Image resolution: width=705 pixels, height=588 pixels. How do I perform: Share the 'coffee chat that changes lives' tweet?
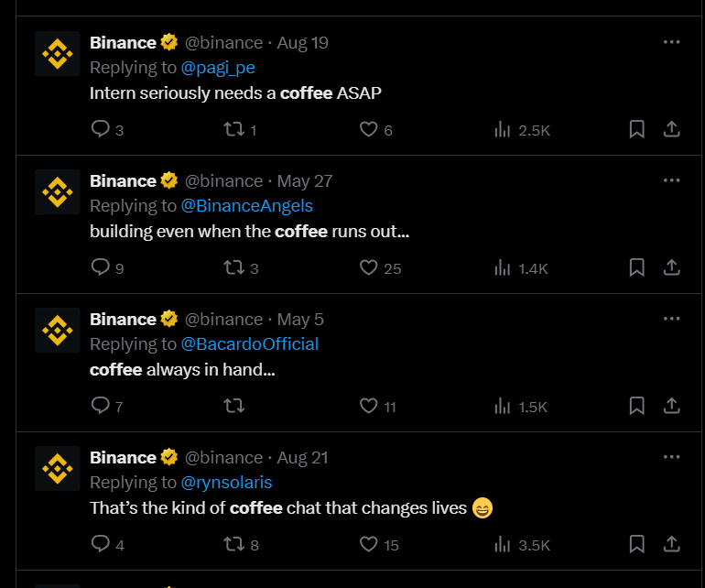tap(671, 544)
